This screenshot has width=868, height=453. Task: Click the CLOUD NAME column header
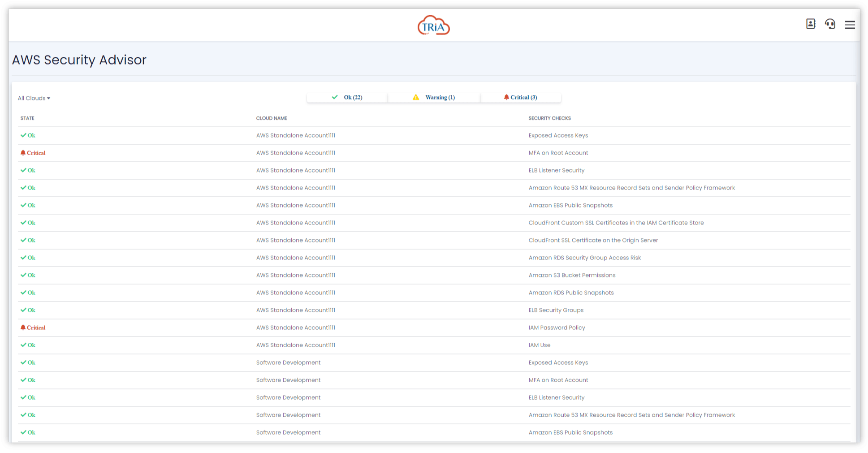coord(272,118)
